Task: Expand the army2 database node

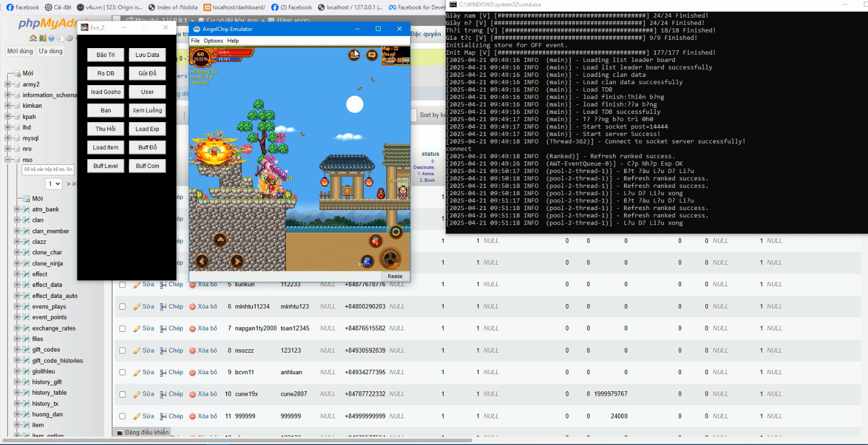Action: click(7, 85)
